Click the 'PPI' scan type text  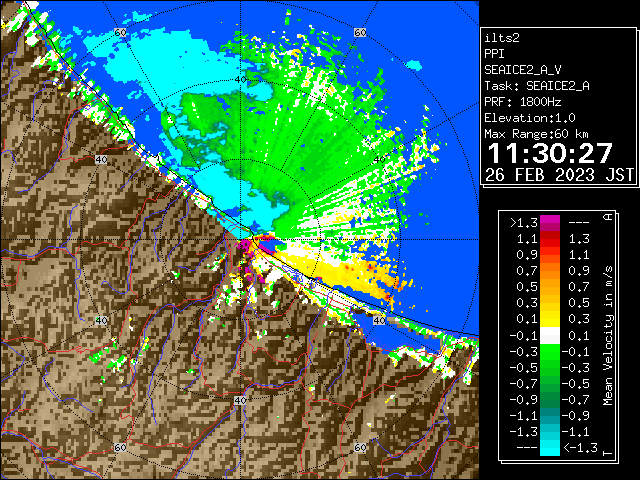[x=494, y=54]
